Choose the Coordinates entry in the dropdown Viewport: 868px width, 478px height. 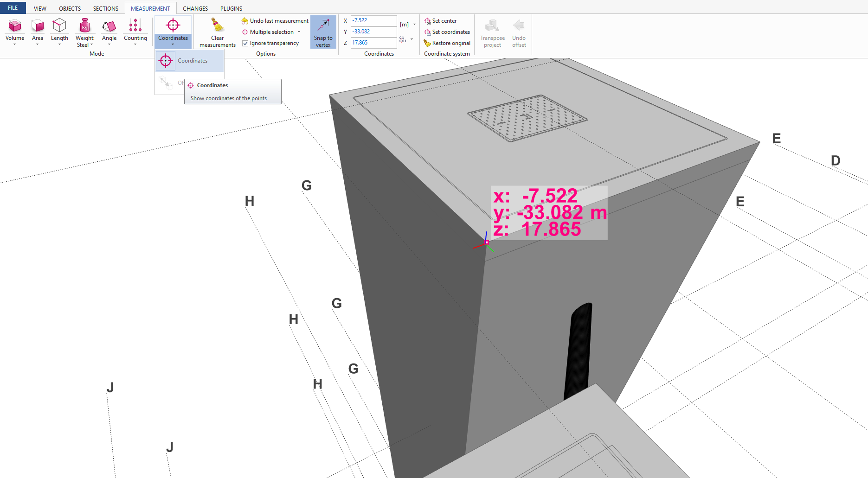click(190, 61)
